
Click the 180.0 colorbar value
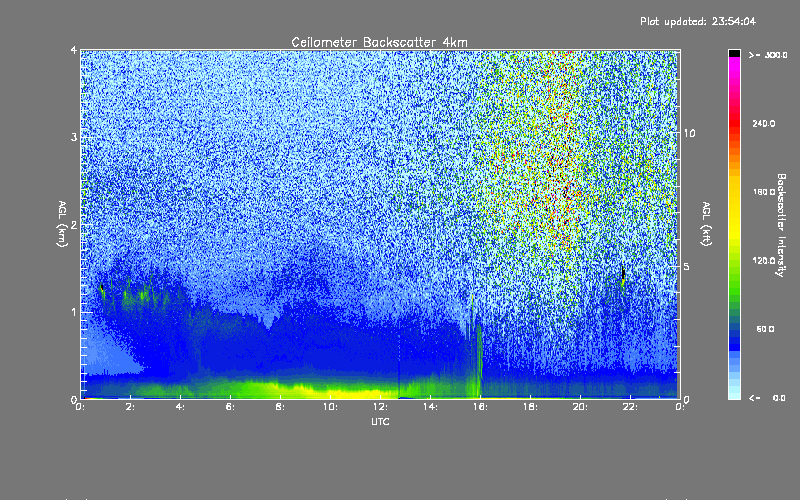pyautogui.click(x=764, y=192)
